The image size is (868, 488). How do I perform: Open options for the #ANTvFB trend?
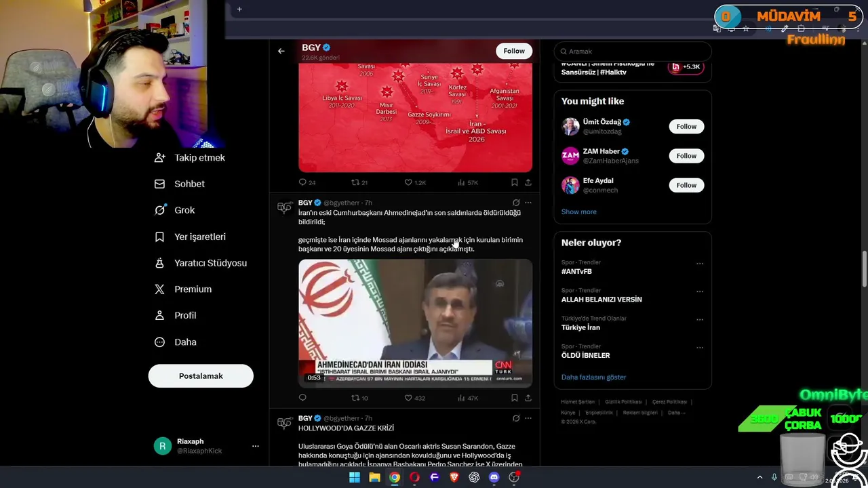[700, 264]
